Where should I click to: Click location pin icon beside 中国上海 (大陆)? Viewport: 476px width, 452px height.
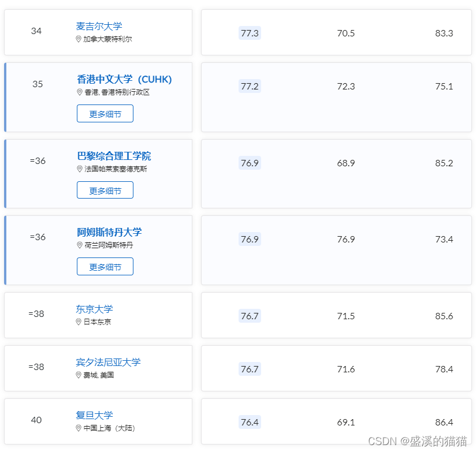[79, 428]
